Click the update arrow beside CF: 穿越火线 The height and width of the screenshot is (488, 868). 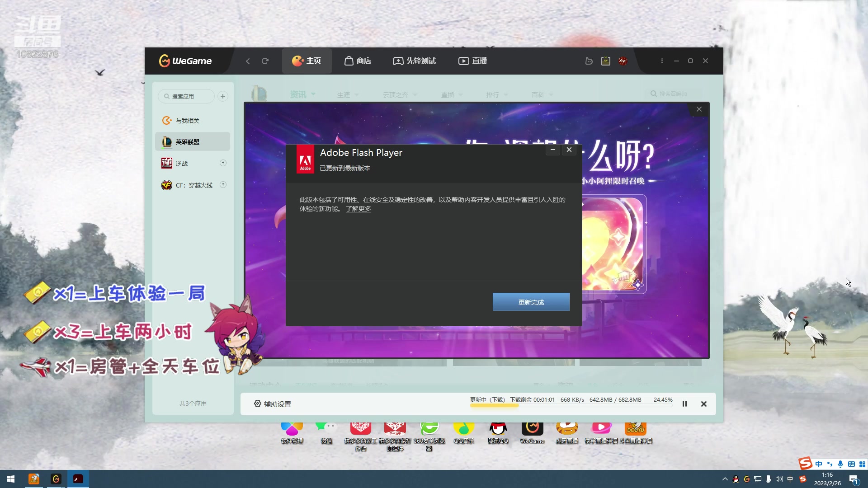(x=223, y=185)
